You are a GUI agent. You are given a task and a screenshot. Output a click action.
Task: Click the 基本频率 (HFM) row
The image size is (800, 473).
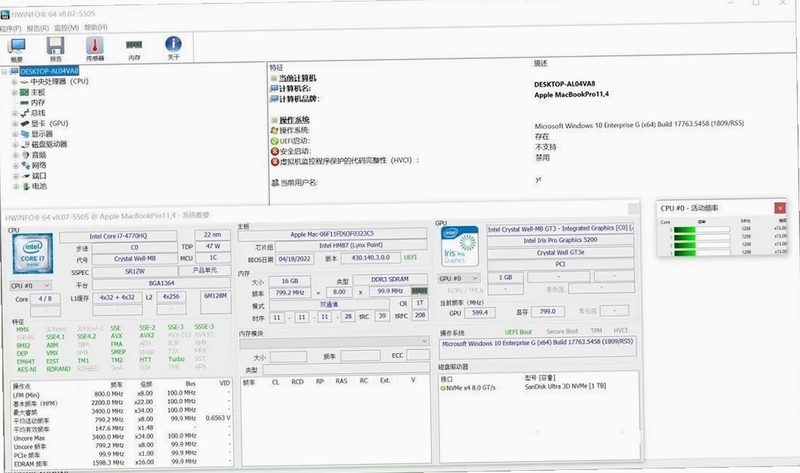click(121, 402)
